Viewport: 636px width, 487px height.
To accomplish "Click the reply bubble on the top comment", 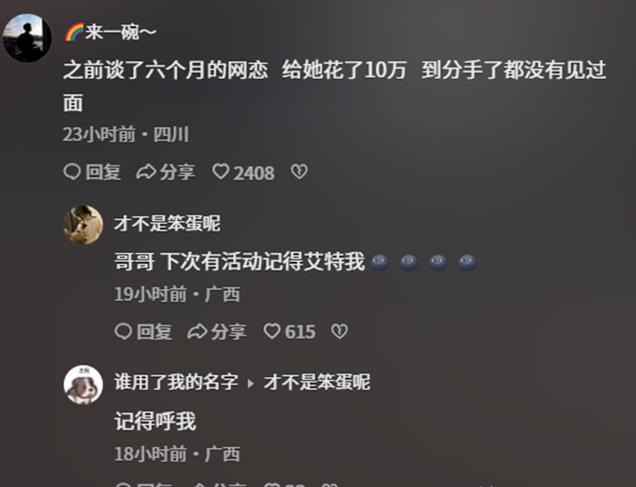I will (72, 172).
